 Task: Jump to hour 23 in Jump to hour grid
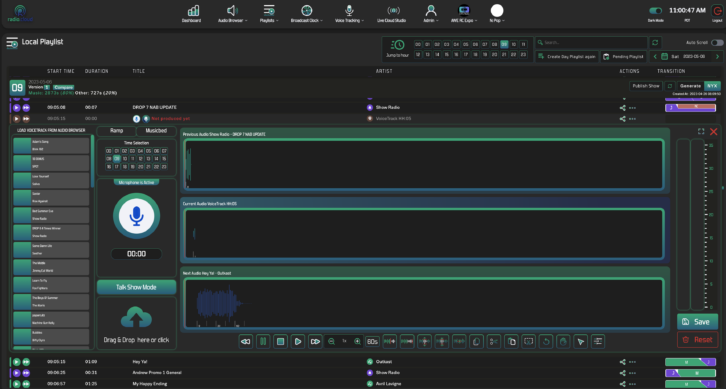[523, 55]
